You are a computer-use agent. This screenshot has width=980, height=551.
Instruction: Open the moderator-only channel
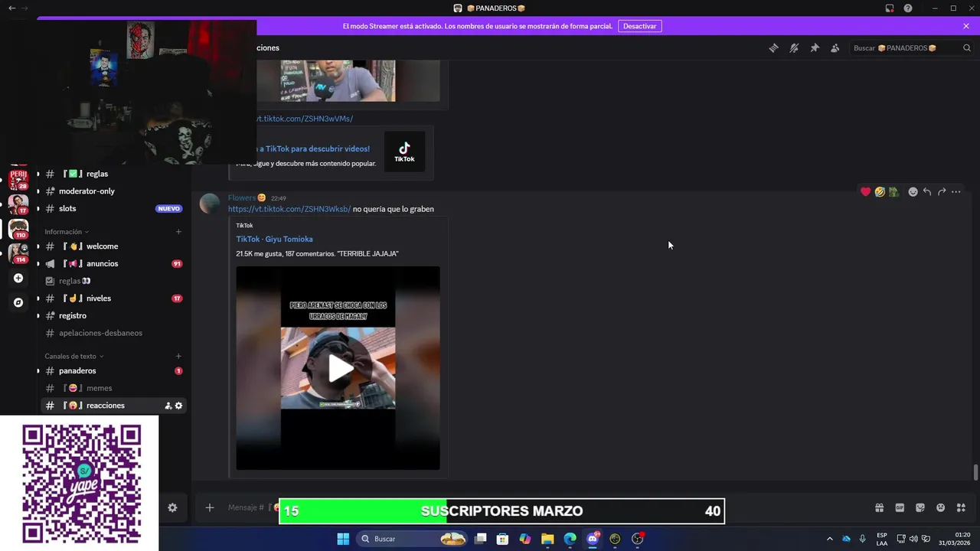click(x=113, y=191)
